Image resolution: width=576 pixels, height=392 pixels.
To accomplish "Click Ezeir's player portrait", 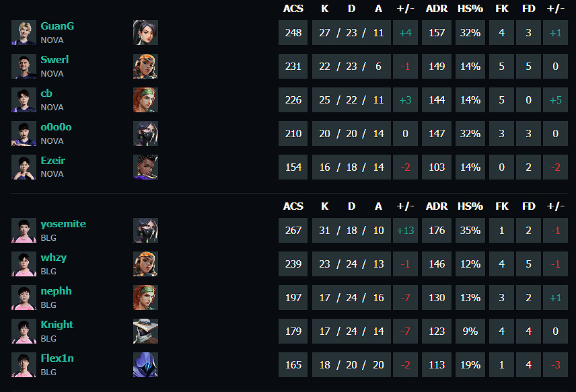I will coord(24,167).
